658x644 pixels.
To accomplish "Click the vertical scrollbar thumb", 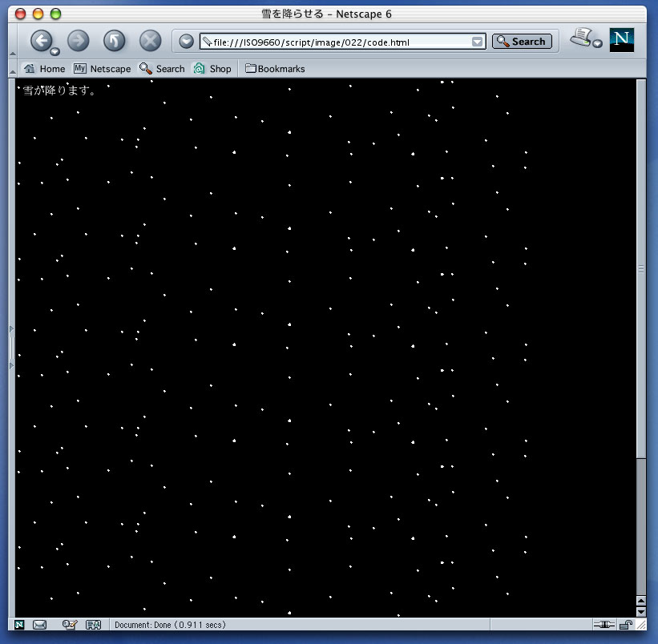I will (641, 269).
